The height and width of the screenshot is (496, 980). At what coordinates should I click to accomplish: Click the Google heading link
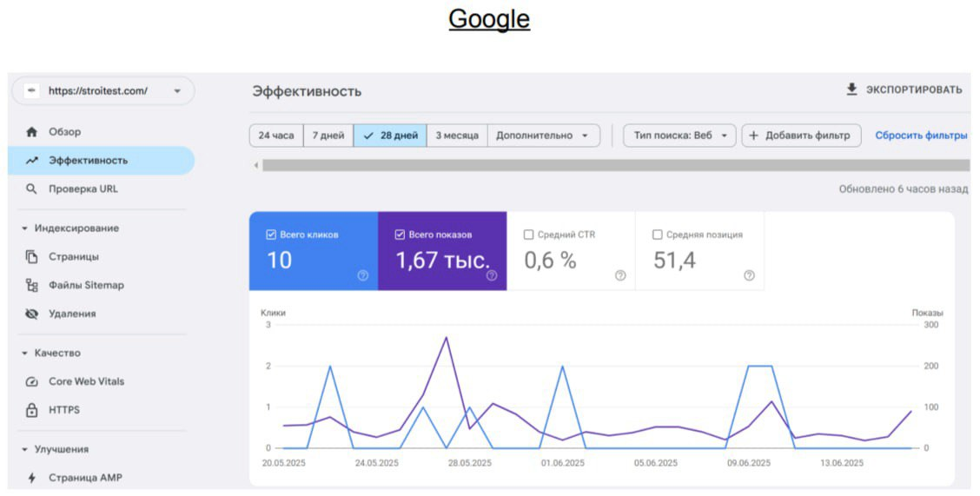[x=489, y=19]
